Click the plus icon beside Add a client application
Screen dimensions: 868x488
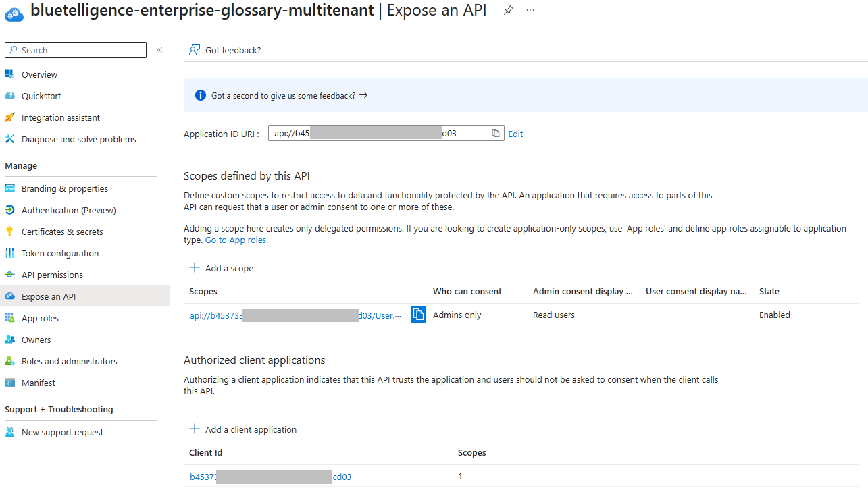[195, 429]
